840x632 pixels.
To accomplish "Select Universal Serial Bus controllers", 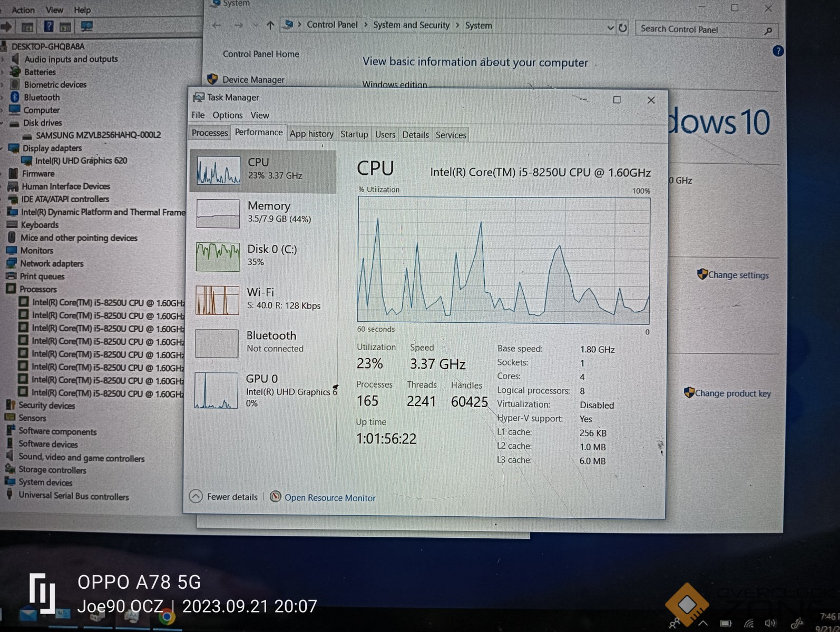I will (x=74, y=496).
